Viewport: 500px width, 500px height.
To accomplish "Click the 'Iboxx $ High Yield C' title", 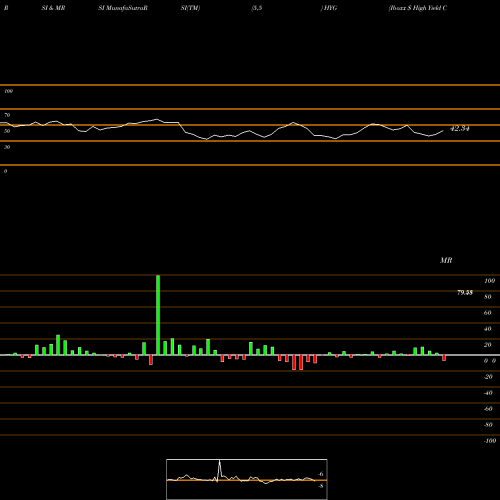I will (x=418, y=8).
